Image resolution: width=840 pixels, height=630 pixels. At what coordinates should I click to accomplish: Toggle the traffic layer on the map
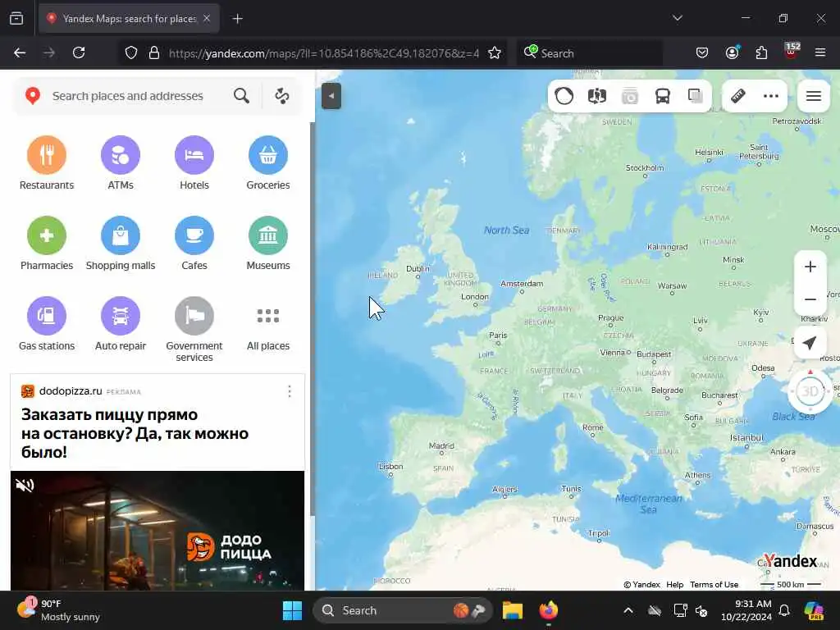click(564, 96)
